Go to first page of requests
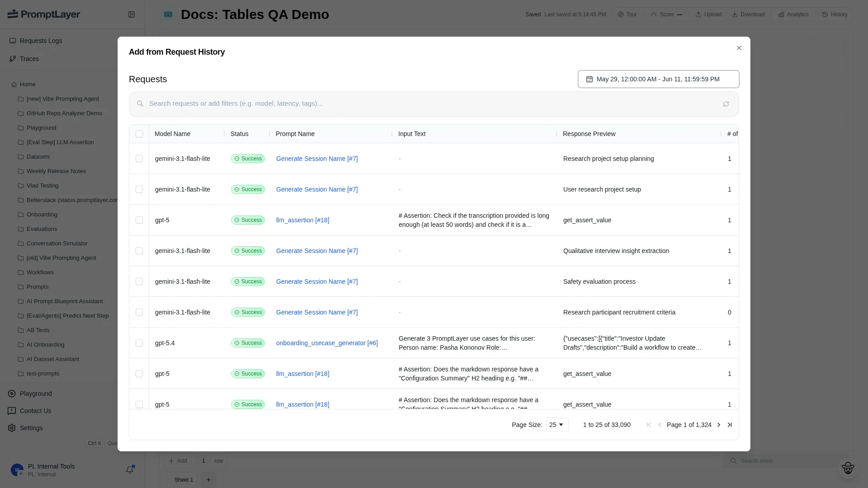 point(649,425)
